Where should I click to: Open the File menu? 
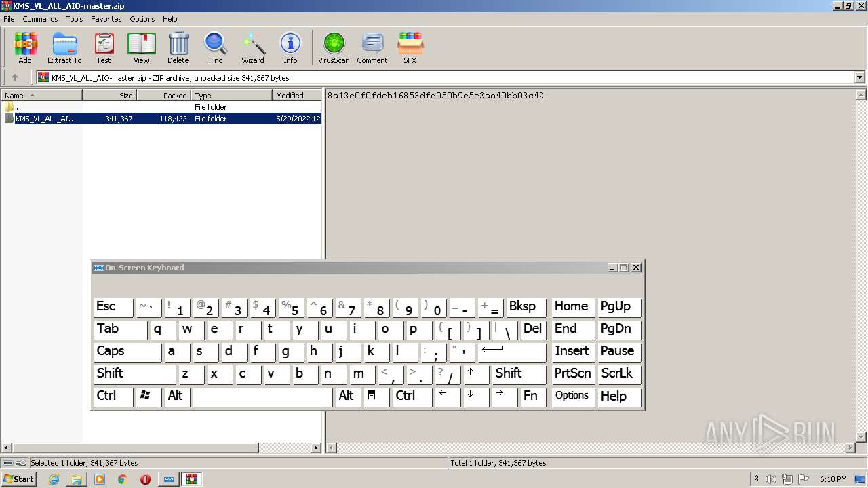(x=9, y=19)
